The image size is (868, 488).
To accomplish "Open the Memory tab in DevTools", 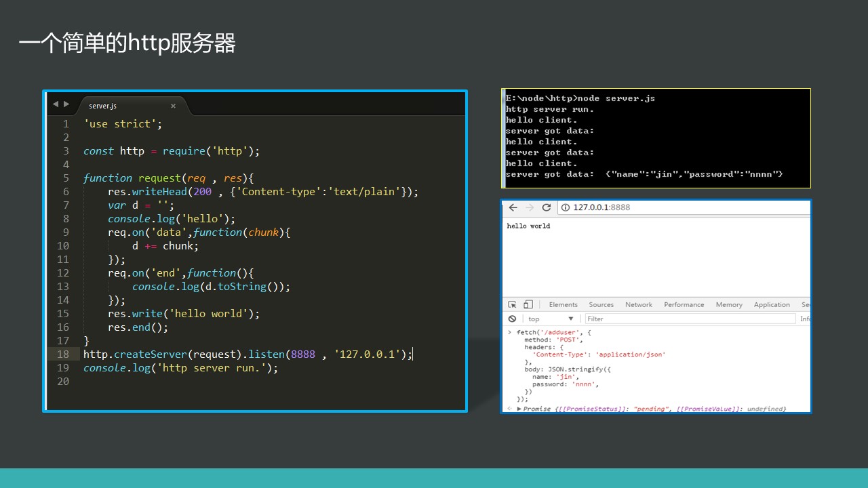I will pos(729,305).
